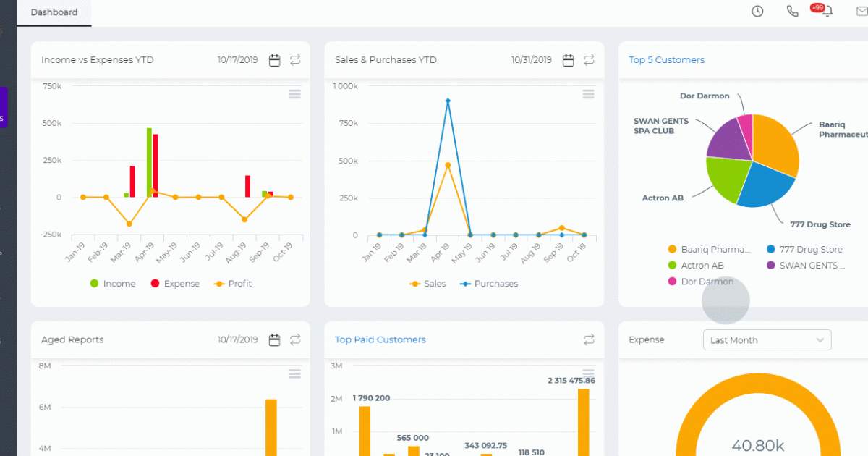Refresh the Income vs Expenses YTD widget

pos(295,60)
